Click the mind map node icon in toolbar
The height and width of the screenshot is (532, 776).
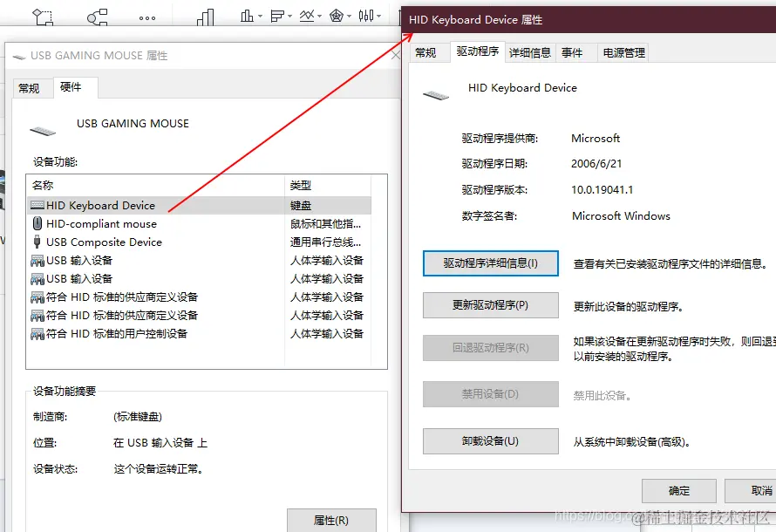(98, 17)
